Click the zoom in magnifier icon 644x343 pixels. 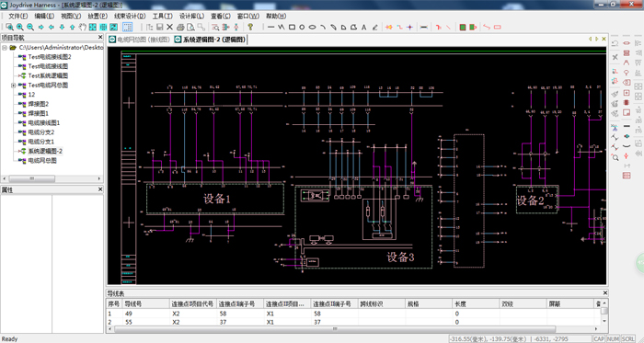tap(19, 27)
